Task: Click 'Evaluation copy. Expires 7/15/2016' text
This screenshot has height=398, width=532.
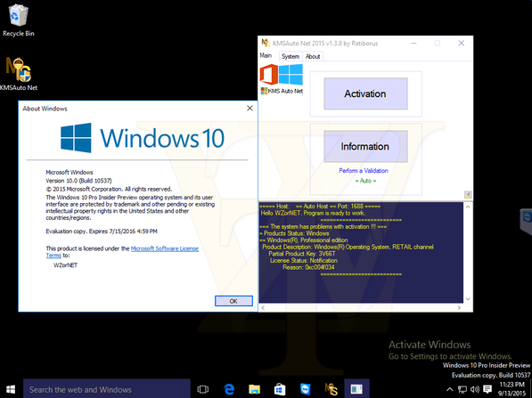Action: [102, 231]
